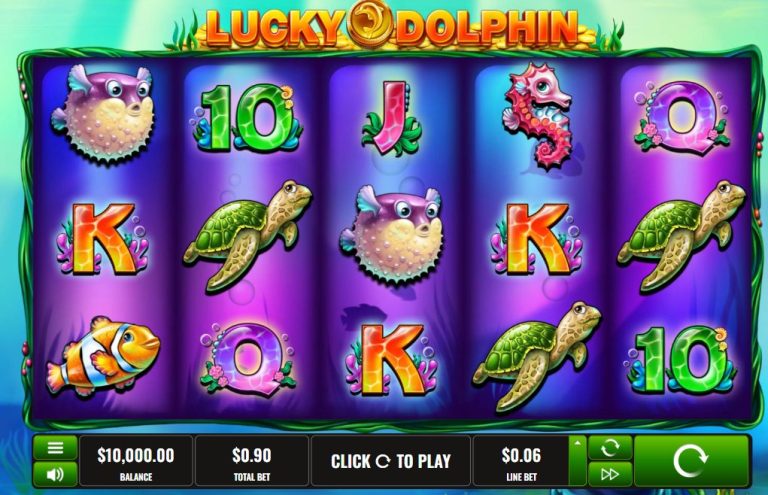Open the hamburger menu button
The image size is (768, 495).
coord(55,448)
